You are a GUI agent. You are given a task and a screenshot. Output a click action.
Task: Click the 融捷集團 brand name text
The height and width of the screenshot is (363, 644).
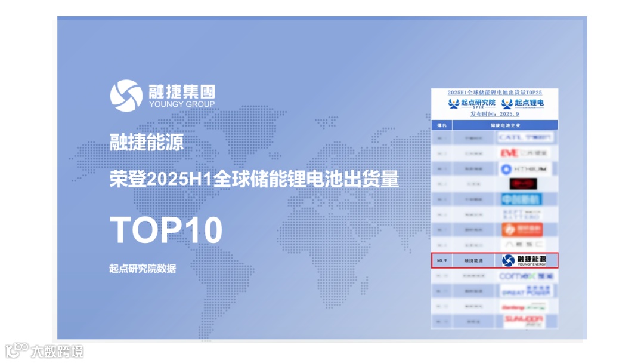[181, 92]
